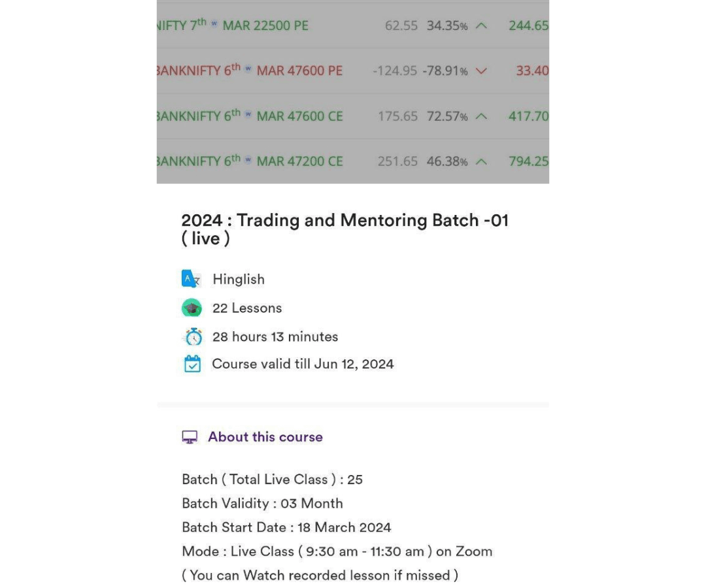Viewport: 706px width, 588px height.
Task: Select the Batch Start Date text line
Action: click(x=286, y=527)
